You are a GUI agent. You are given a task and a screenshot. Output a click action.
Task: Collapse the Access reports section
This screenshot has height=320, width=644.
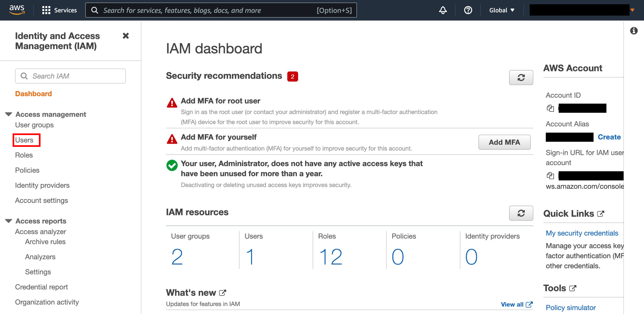(9, 221)
